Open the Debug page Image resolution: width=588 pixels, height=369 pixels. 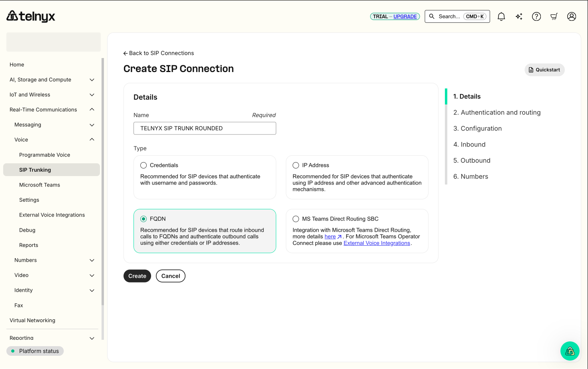pyautogui.click(x=27, y=230)
